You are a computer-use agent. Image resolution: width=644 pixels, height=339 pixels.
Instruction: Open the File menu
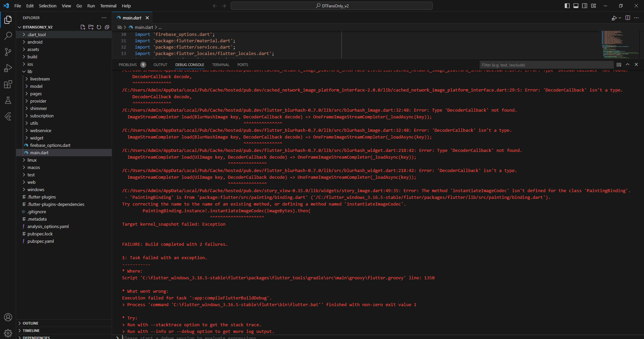[18, 6]
